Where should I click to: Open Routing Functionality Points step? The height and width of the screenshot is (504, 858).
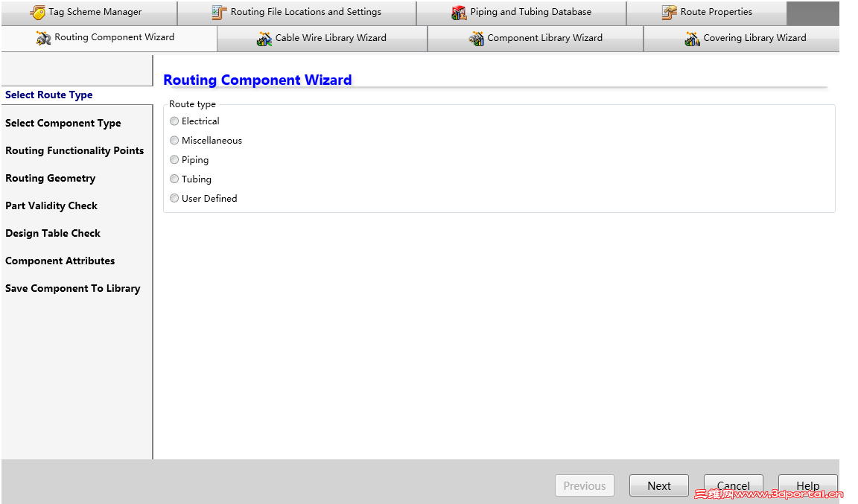coord(74,150)
